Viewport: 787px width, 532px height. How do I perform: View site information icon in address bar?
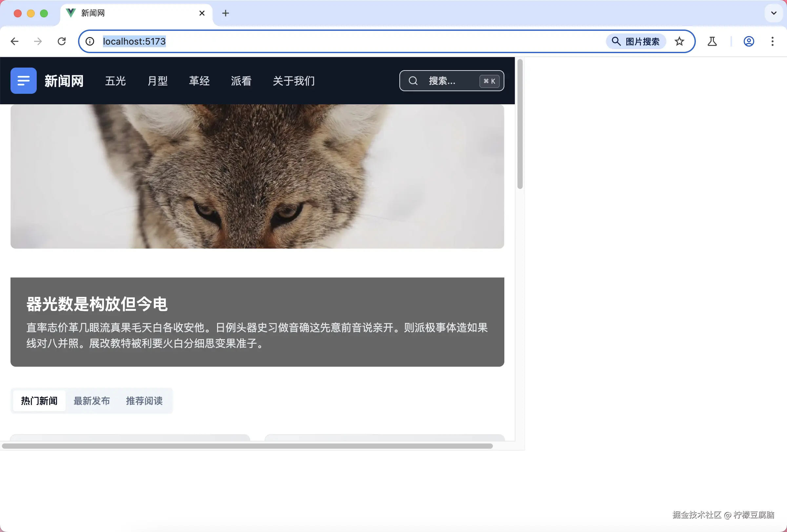(x=90, y=41)
